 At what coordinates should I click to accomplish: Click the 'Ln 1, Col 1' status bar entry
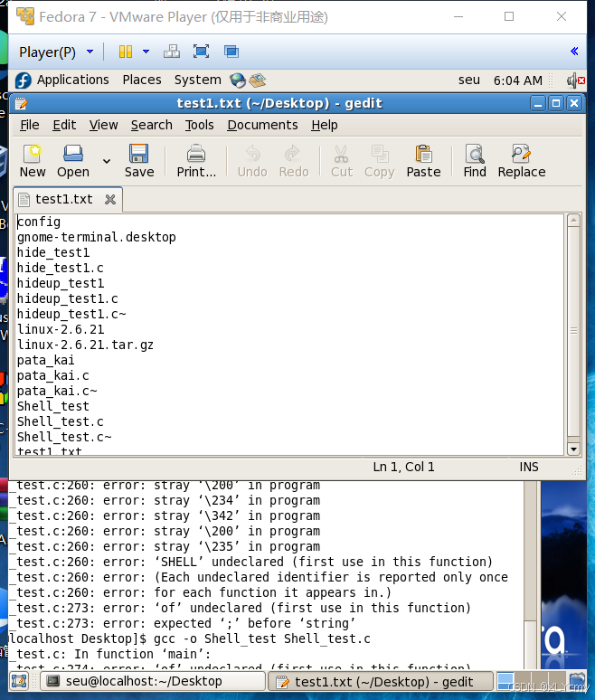tap(403, 467)
